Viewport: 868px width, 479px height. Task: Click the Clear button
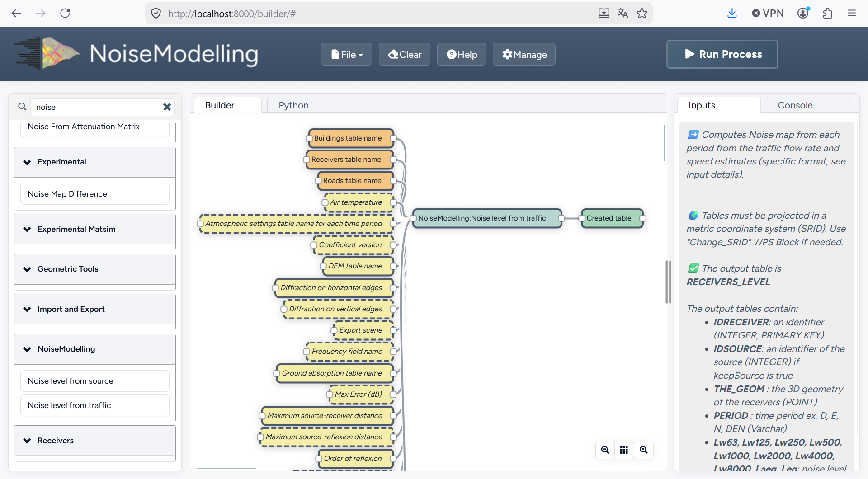[405, 54]
